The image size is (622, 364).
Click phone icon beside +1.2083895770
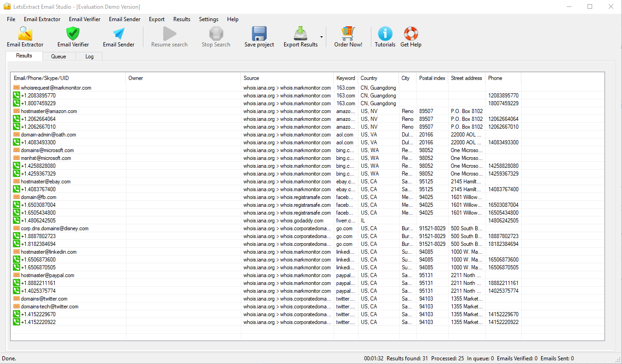pyautogui.click(x=17, y=96)
